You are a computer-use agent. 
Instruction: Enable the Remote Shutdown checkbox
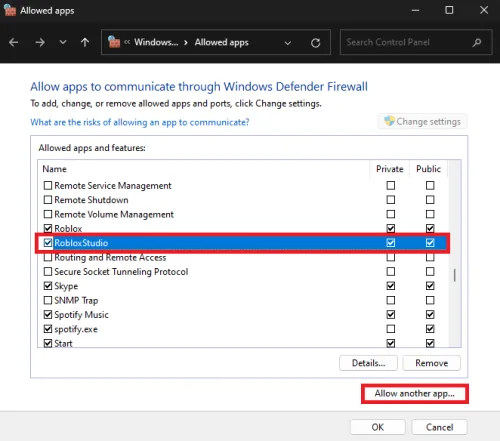pos(48,200)
